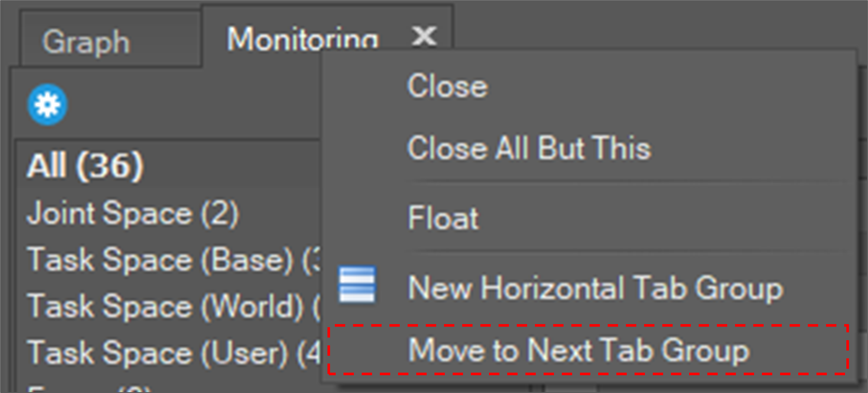Close the Monitoring tab with its X
This screenshot has height=393, width=868.
(424, 36)
